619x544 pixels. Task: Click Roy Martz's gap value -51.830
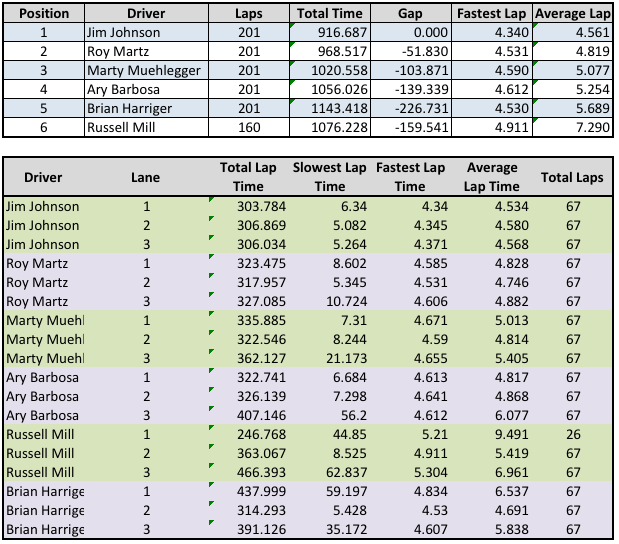(410, 51)
